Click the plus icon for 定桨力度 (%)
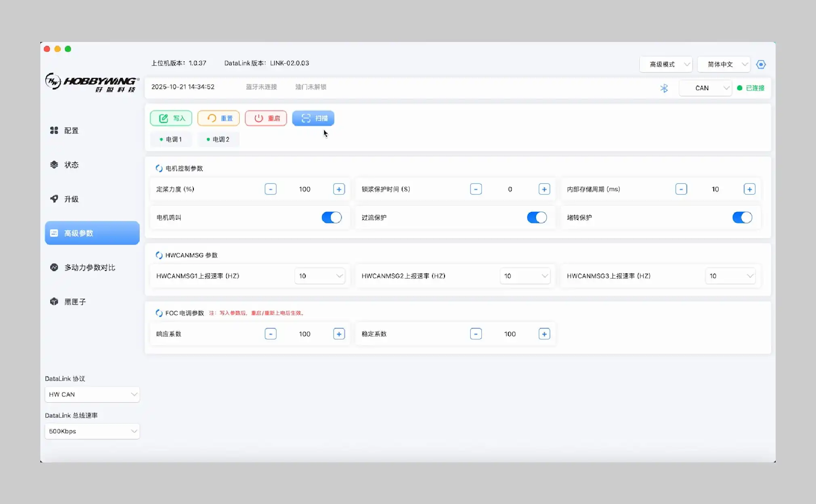 pos(339,189)
